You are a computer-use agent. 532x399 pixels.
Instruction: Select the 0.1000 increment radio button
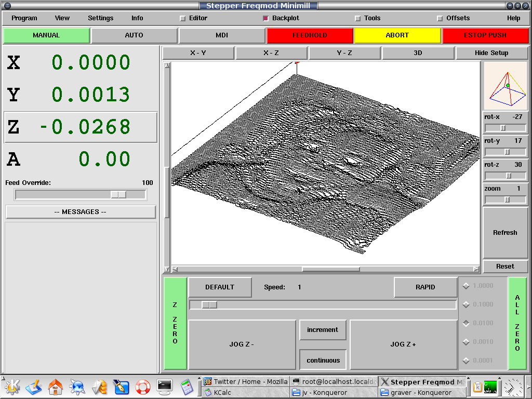[x=466, y=304]
